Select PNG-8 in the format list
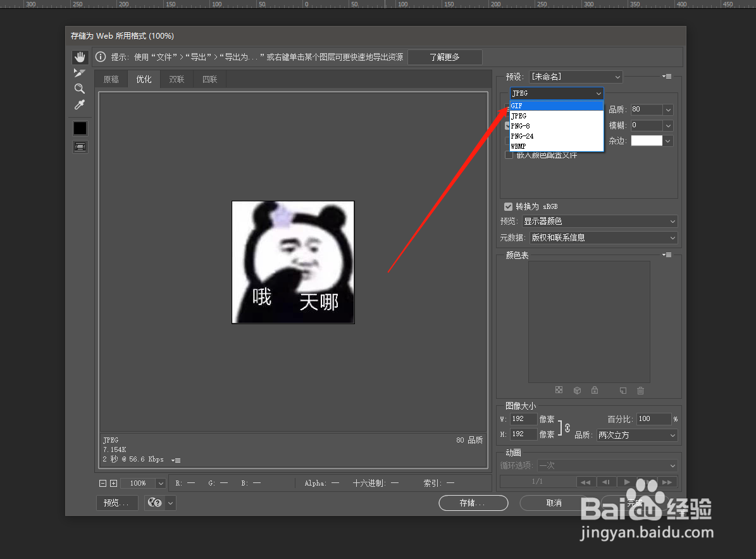The image size is (756, 559). pyautogui.click(x=557, y=126)
